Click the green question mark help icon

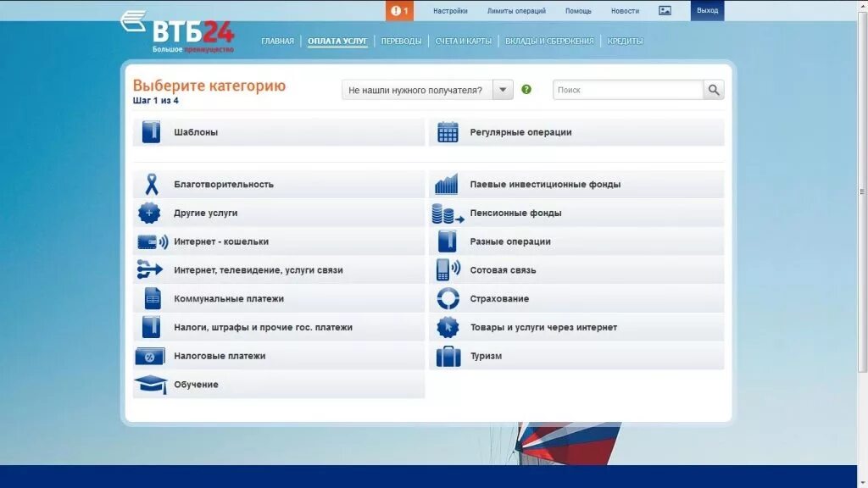click(526, 88)
